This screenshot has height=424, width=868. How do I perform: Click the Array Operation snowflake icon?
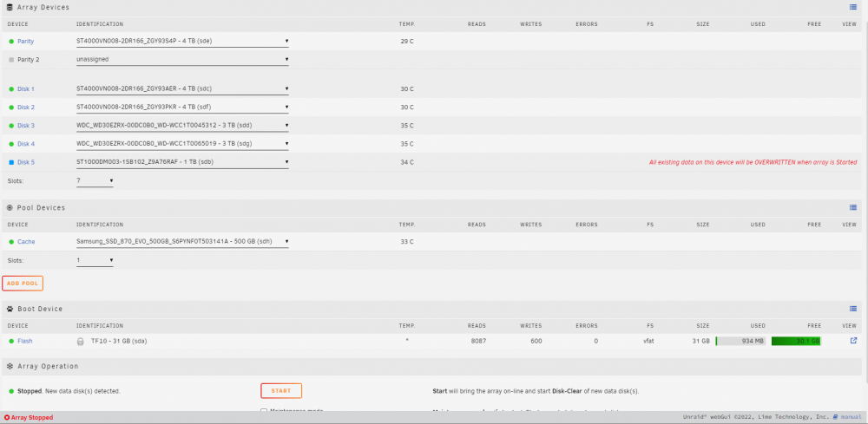[10, 366]
